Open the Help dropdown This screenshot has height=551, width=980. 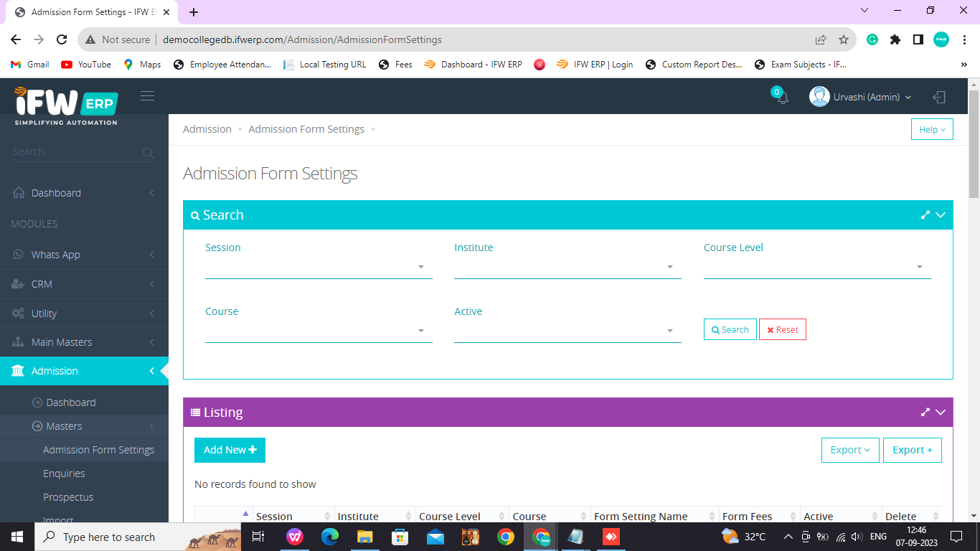tap(932, 129)
